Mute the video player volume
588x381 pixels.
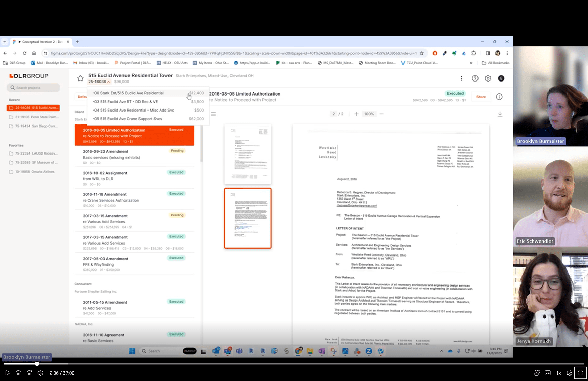pos(40,373)
